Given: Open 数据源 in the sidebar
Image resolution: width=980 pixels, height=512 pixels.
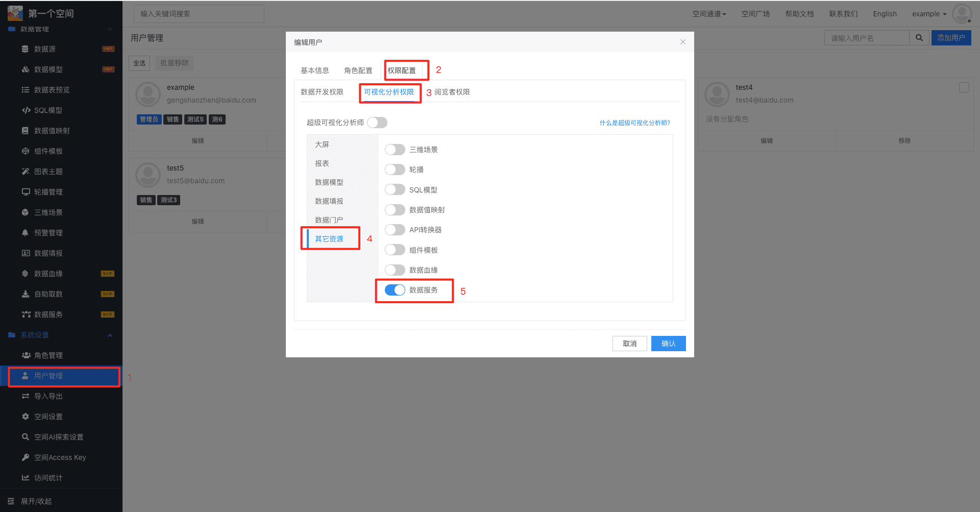Looking at the screenshot, I should (x=45, y=49).
